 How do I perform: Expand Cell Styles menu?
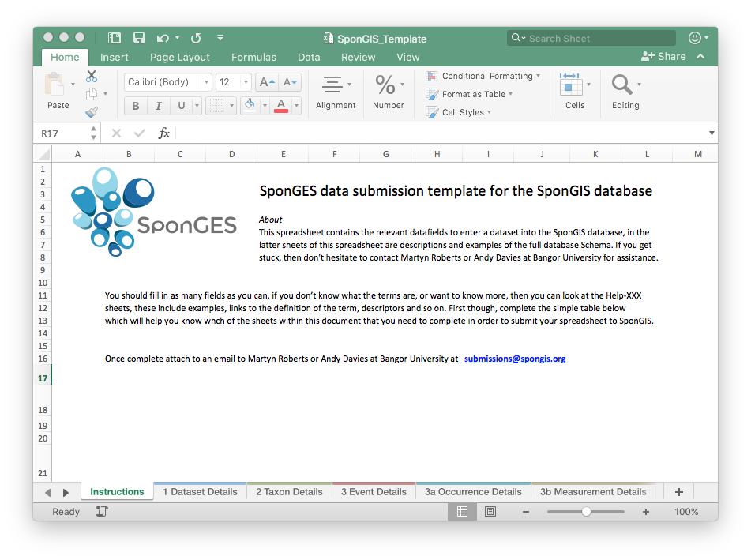[x=489, y=112]
